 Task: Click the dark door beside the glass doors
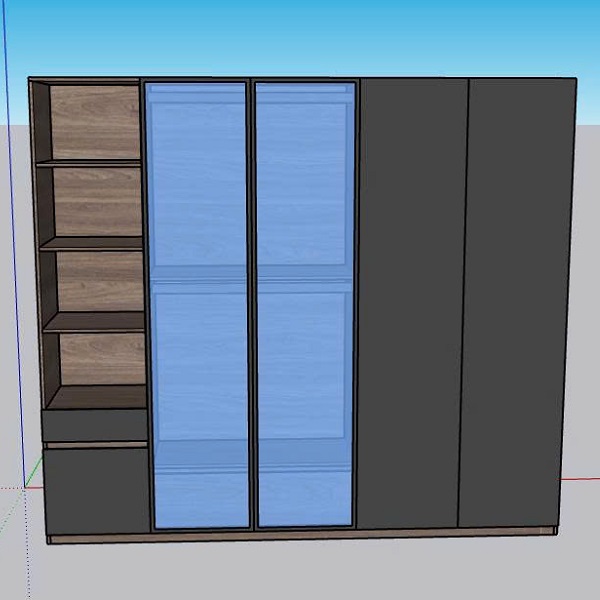point(412,300)
